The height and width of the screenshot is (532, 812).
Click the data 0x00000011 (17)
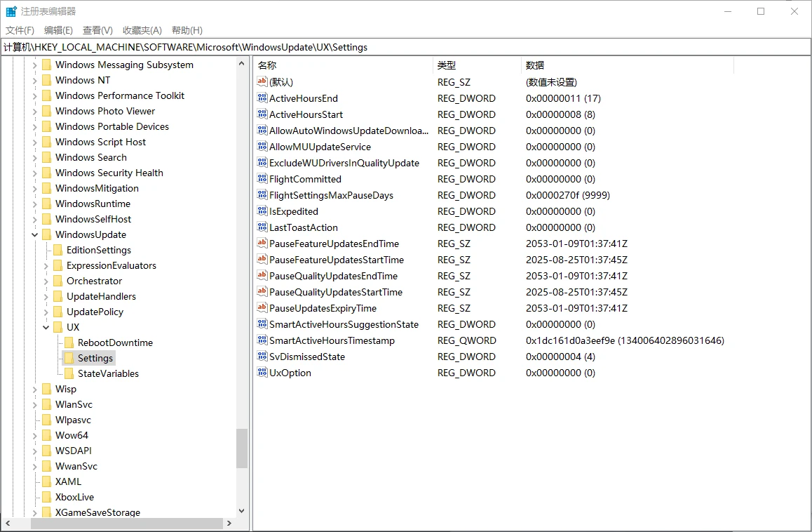pos(563,98)
